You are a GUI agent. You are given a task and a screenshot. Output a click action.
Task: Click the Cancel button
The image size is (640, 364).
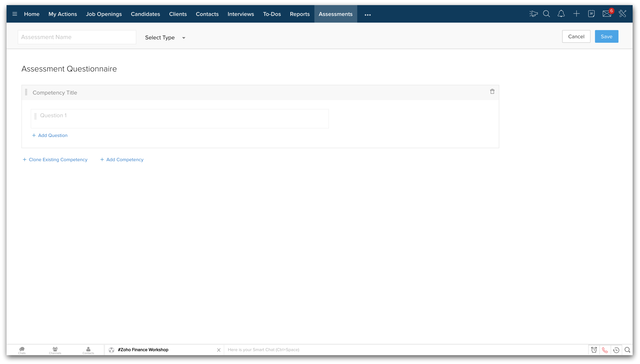point(576,36)
